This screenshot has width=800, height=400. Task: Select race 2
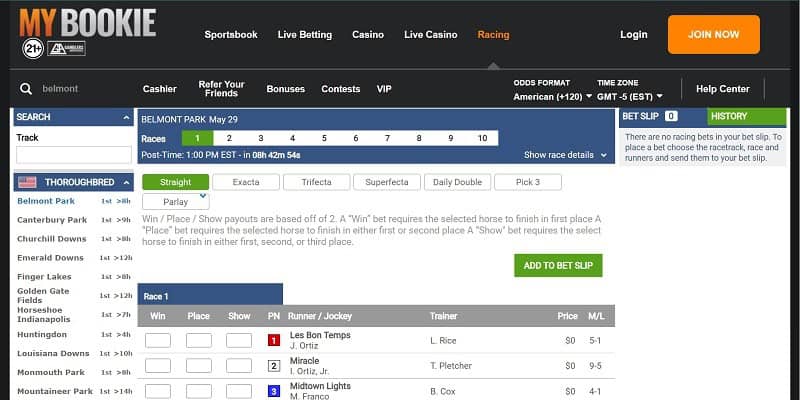point(229,138)
